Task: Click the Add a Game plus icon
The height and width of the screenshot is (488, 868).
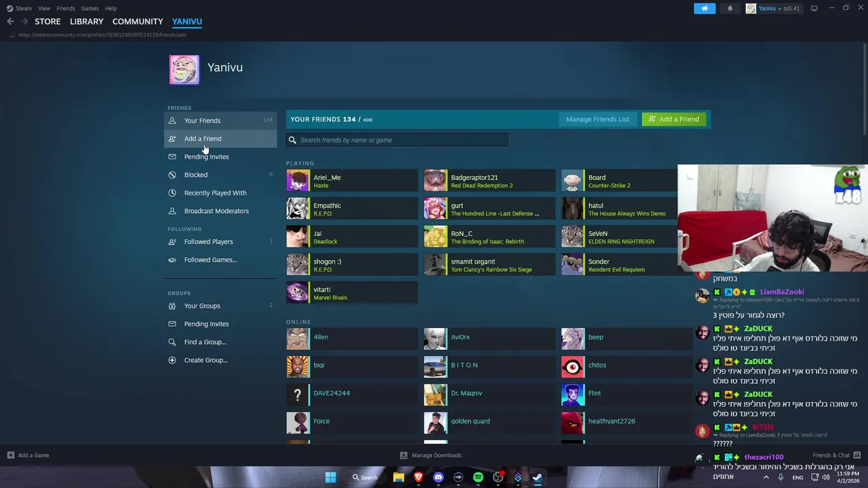Action: point(10,455)
